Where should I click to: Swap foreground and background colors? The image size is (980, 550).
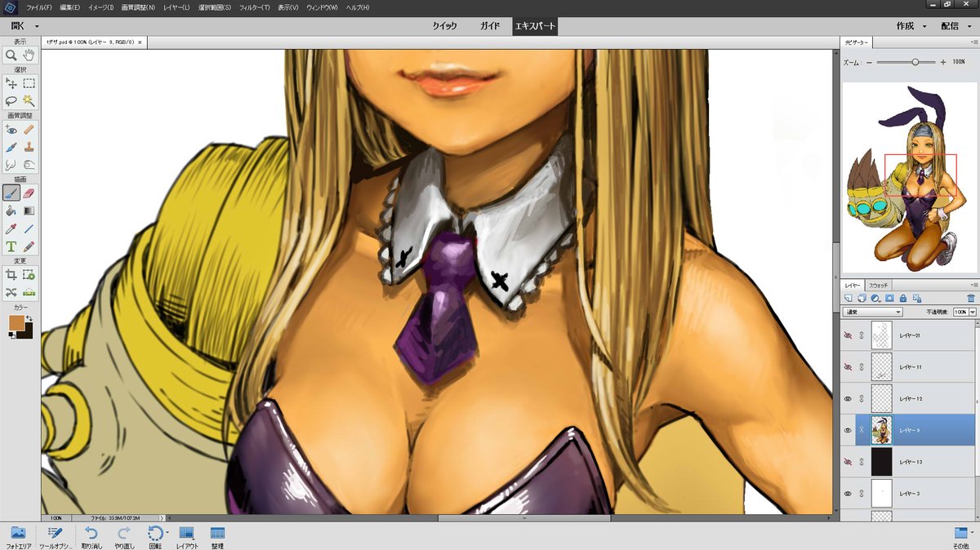[x=29, y=318]
